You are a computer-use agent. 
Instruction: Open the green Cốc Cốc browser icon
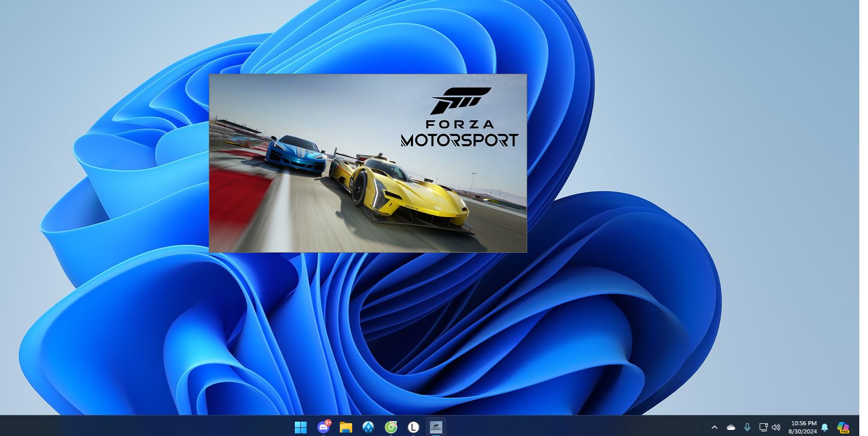[390, 427]
